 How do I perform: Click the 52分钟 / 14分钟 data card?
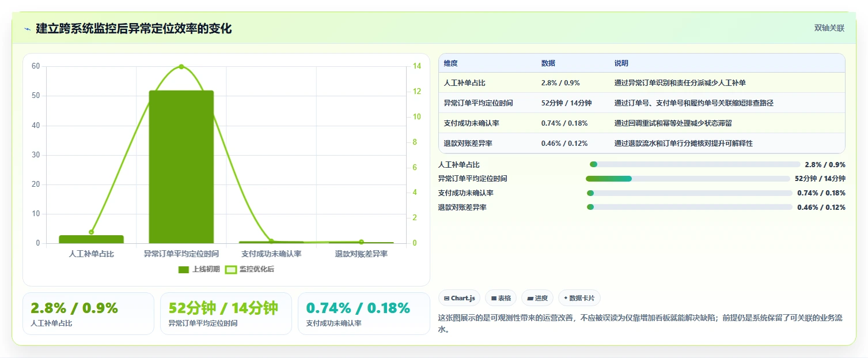tap(226, 314)
